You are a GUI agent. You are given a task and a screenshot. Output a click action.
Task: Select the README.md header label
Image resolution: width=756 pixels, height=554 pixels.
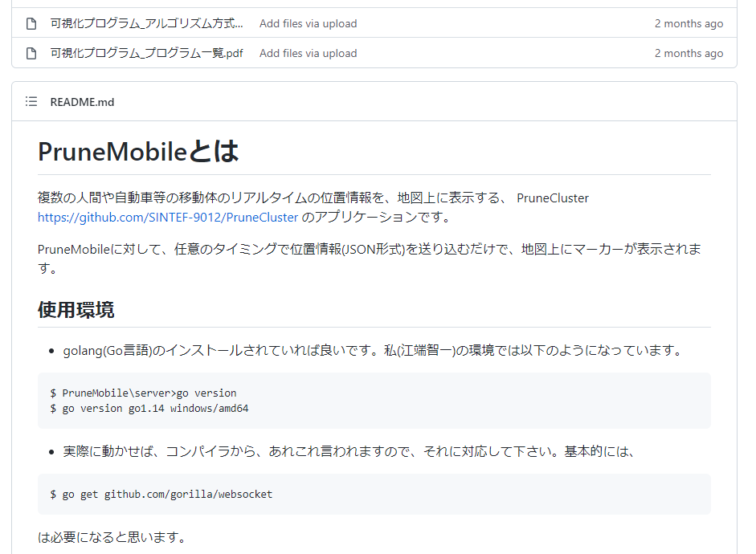pyautogui.click(x=82, y=102)
